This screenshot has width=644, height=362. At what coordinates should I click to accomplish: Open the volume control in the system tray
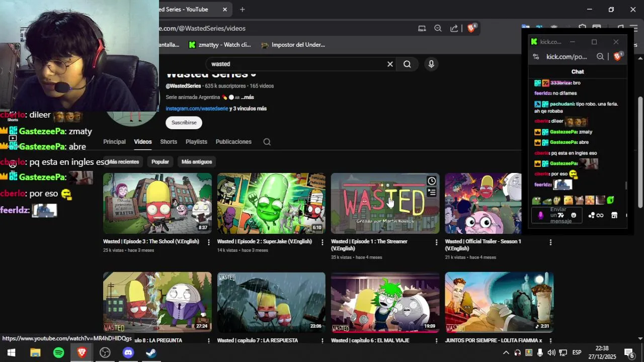551,352
